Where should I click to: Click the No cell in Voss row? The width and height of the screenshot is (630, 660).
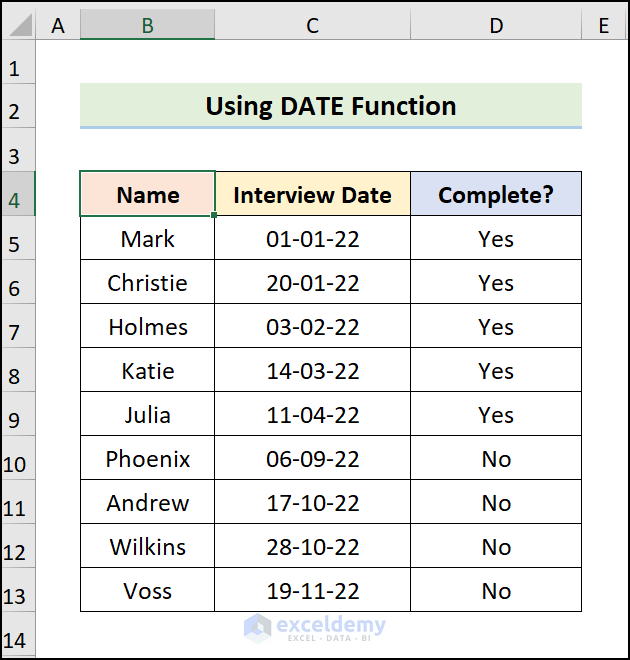pyautogui.click(x=496, y=591)
